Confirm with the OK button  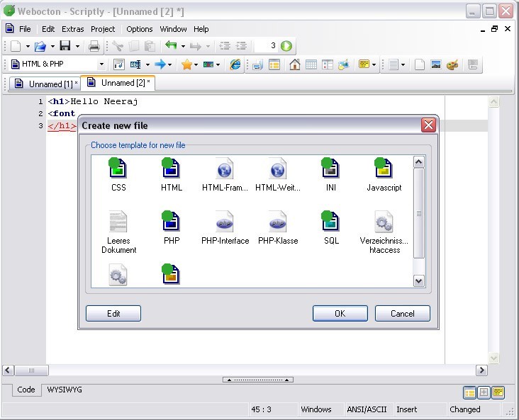[340, 313]
